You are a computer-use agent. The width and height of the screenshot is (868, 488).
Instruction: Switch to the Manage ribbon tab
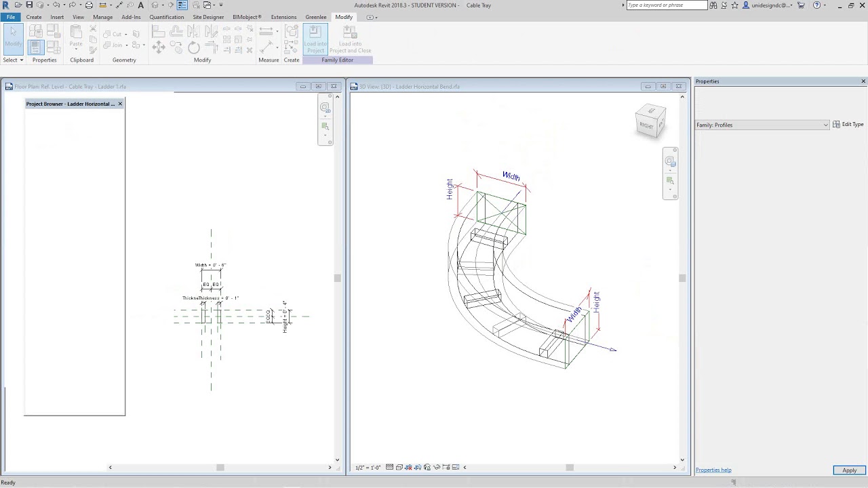103,17
